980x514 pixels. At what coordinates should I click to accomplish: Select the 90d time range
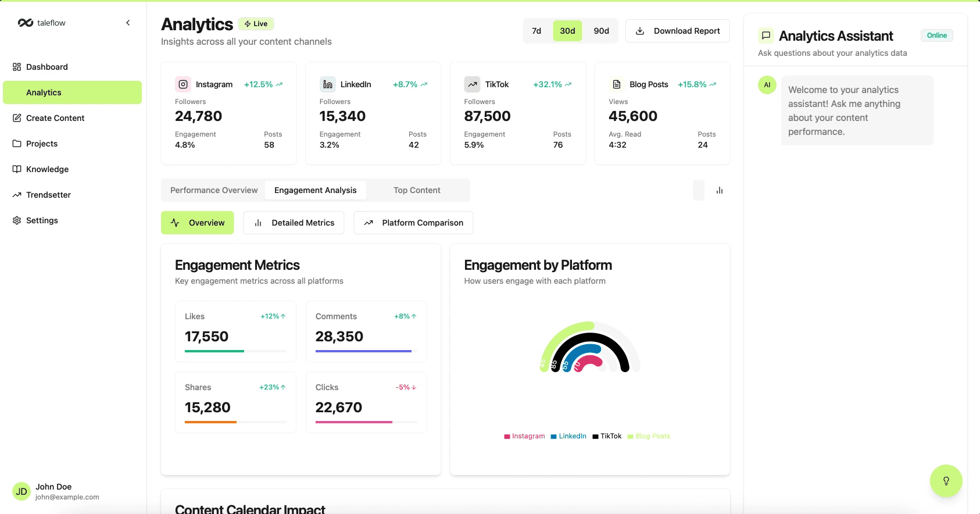coord(602,31)
